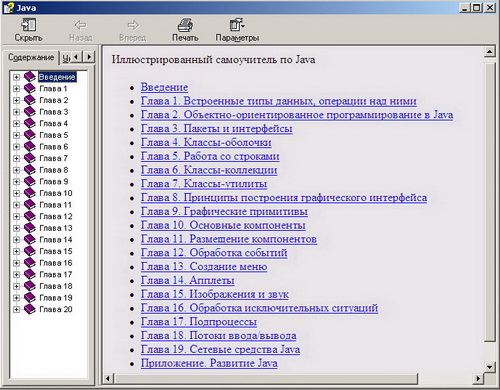Click the book icon next to Введение
The height and width of the screenshot is (390, 500).
pos(30,77)
